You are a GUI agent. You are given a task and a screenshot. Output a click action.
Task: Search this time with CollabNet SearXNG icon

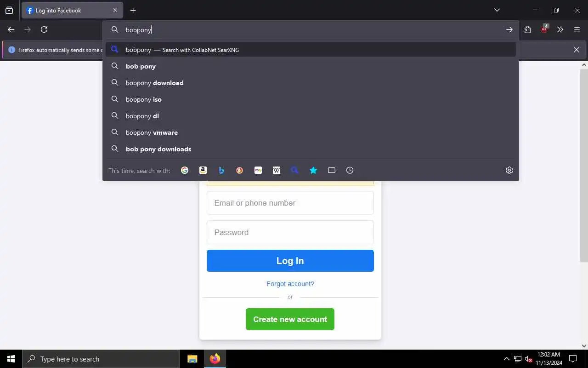pos(295,170)
